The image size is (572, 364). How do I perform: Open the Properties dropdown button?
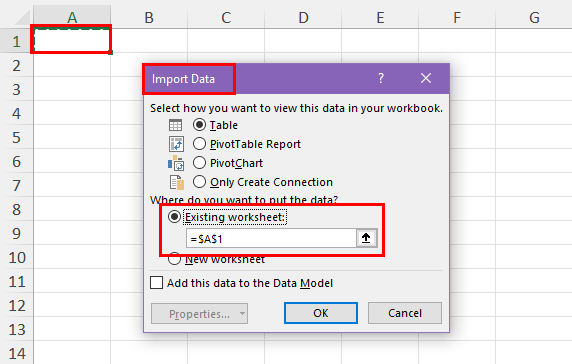point(199,314)
